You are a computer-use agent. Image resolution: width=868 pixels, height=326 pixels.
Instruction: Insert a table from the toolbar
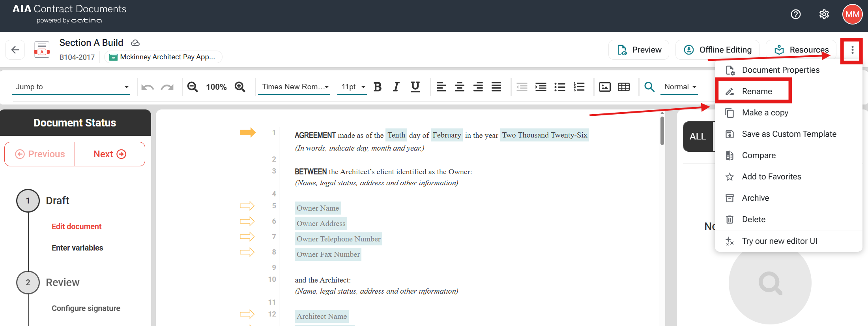623,87
